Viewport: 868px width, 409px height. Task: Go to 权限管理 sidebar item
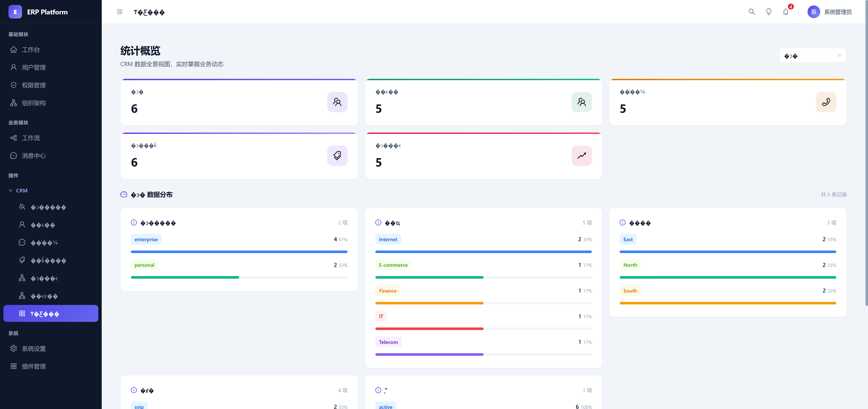pos(33,85)
